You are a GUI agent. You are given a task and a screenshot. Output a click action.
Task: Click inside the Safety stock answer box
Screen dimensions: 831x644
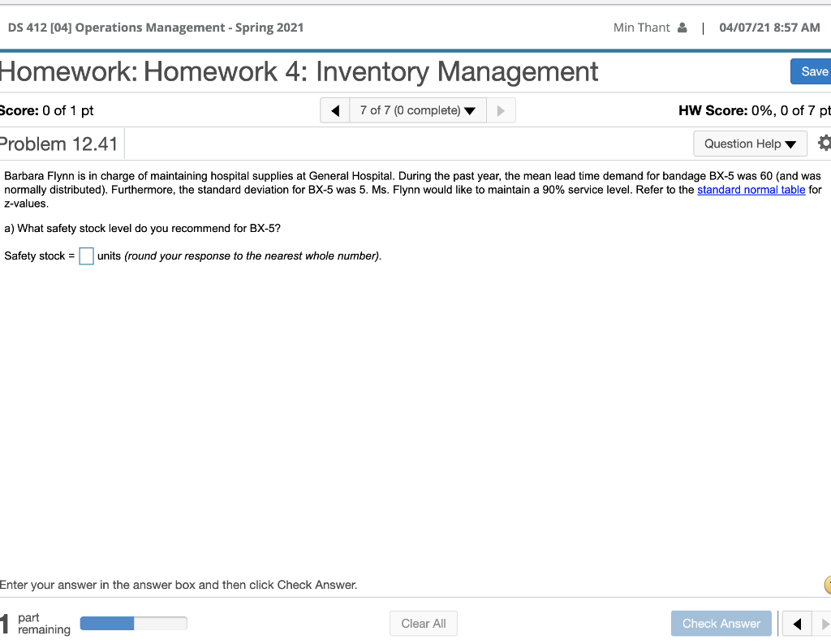pos(86,255)
